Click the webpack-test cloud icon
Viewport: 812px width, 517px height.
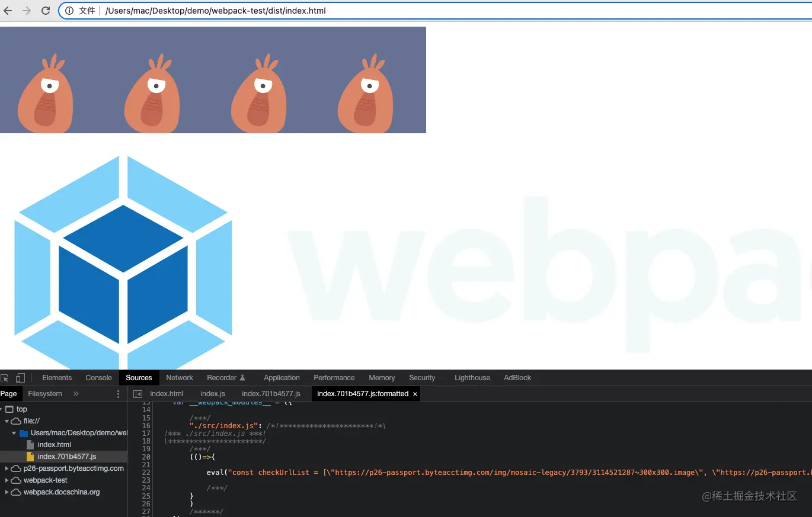16,480
